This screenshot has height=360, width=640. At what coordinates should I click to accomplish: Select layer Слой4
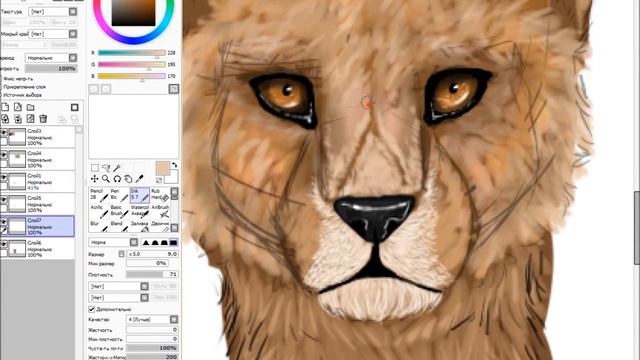[38, 160]
